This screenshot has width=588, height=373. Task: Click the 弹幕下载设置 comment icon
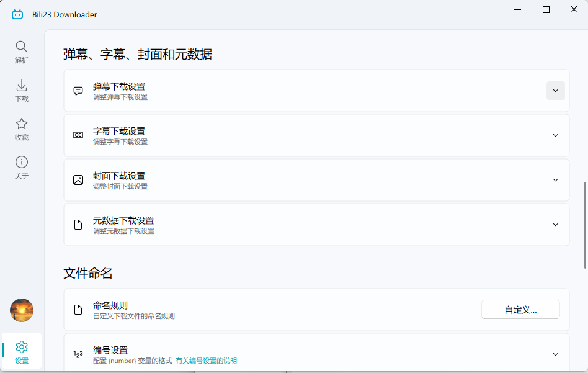tap(78, 91)
